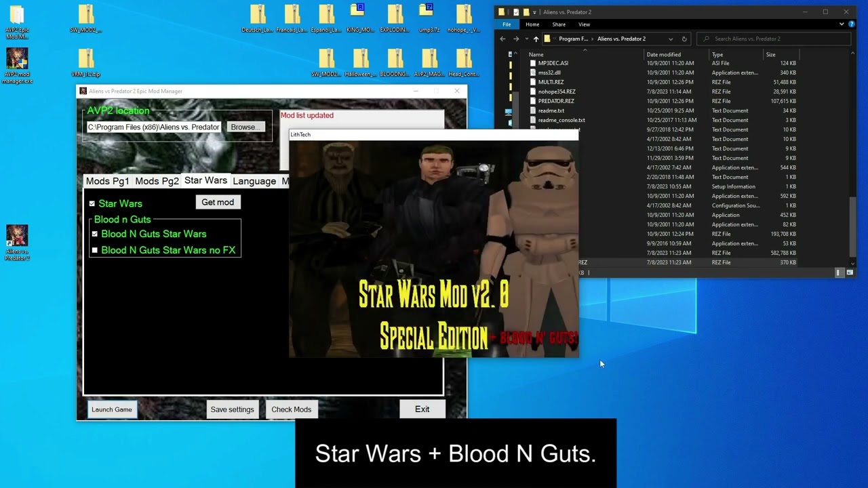The image size is (868, 488).
Task: Click the mss32.dll file icon
Action: click(533, 73)
